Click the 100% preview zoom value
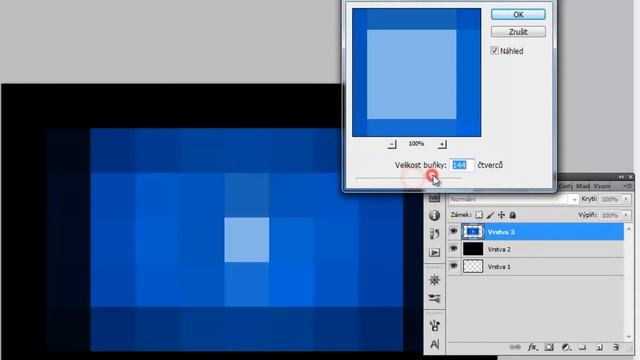Image resolution: width=640 pixels, height=360 pixels. pos(416,144)
